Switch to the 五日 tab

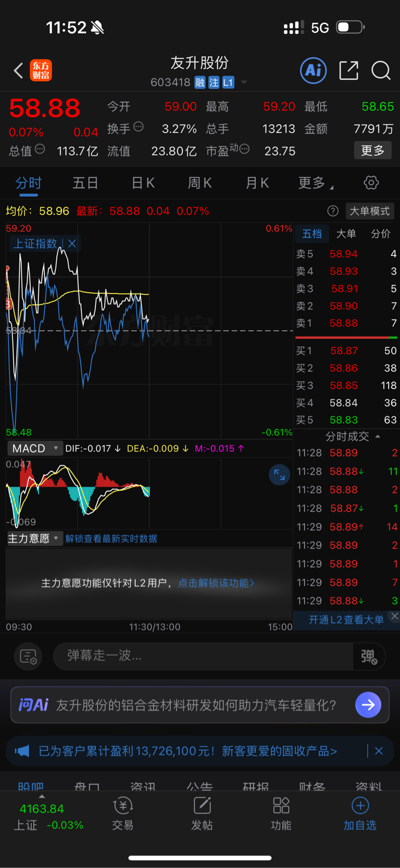pos(85,183)
